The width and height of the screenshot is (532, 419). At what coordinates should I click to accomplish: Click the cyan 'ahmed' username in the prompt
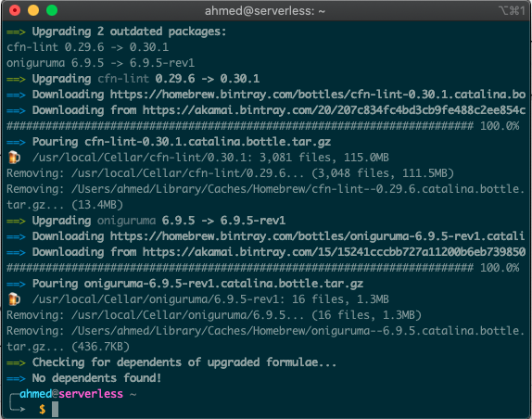[x=35, y=394]
